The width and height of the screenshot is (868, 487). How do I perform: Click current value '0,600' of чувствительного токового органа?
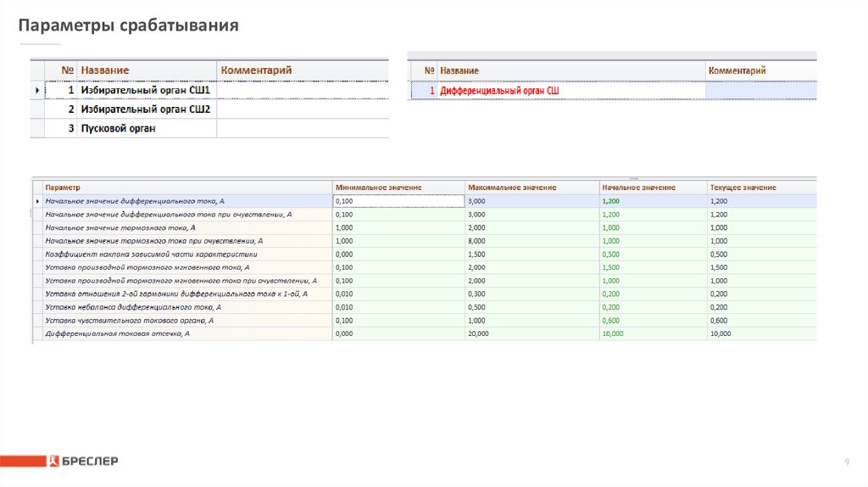click(762, 320)
